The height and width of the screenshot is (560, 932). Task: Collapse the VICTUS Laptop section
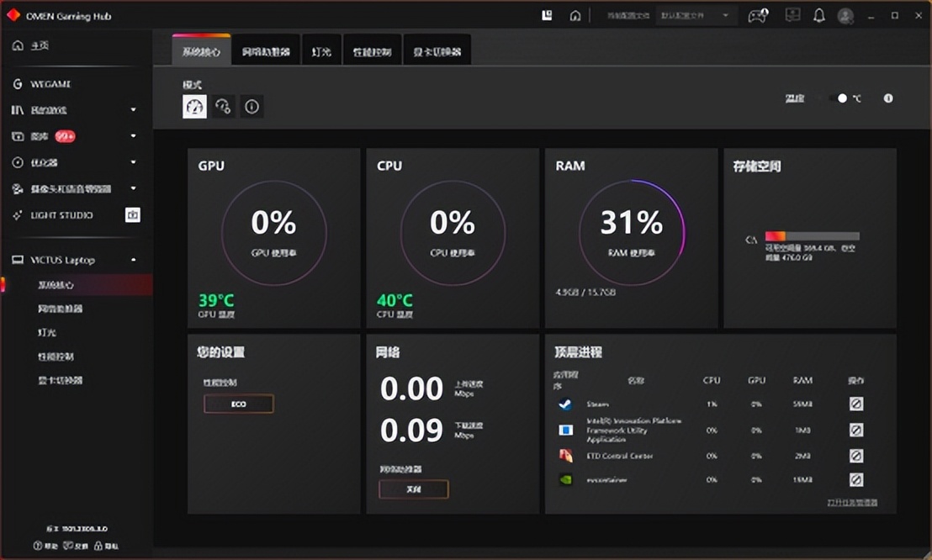click(134, 260)
